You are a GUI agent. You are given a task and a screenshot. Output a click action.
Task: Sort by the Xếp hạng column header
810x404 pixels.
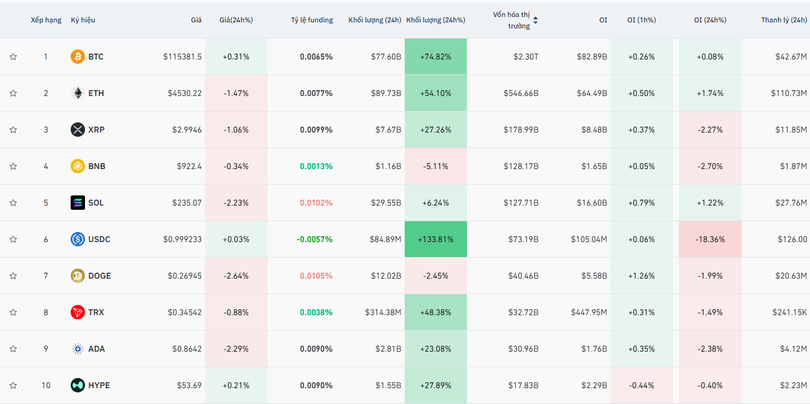point(45,20)
